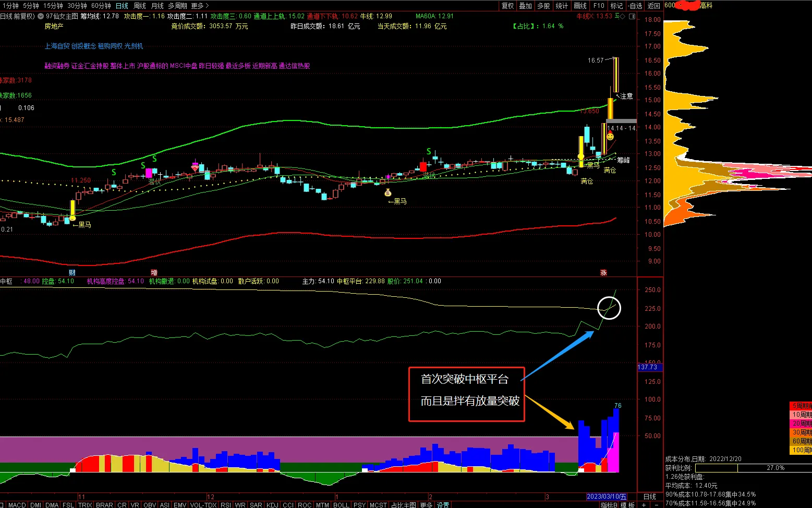Open F10 company information
812x508 pixels.
coord(599,6)
